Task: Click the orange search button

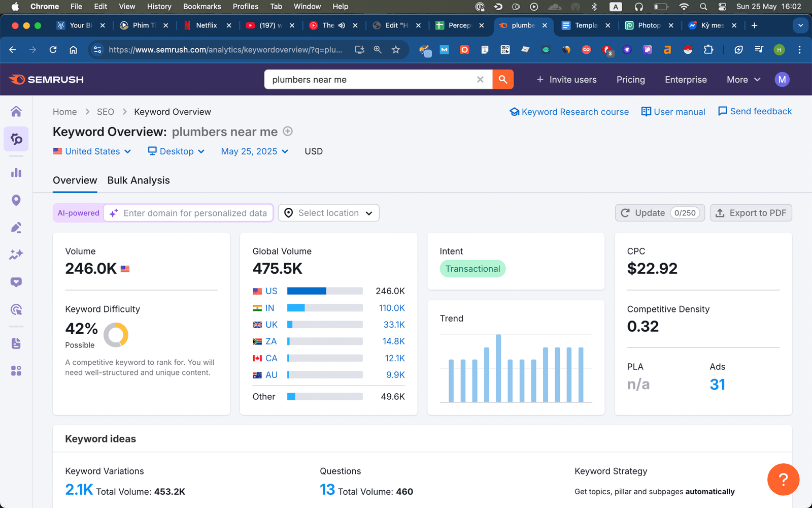Action: [503, 79]
